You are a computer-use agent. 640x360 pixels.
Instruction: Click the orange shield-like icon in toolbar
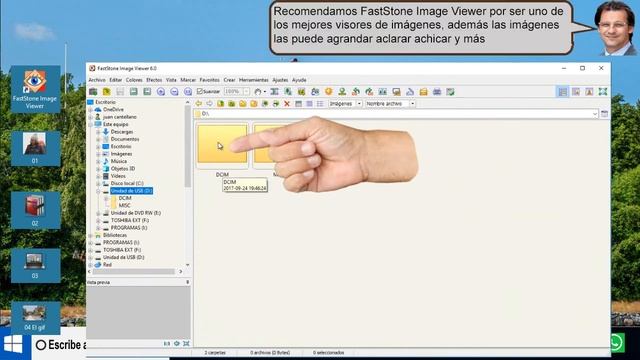(329, 92)
